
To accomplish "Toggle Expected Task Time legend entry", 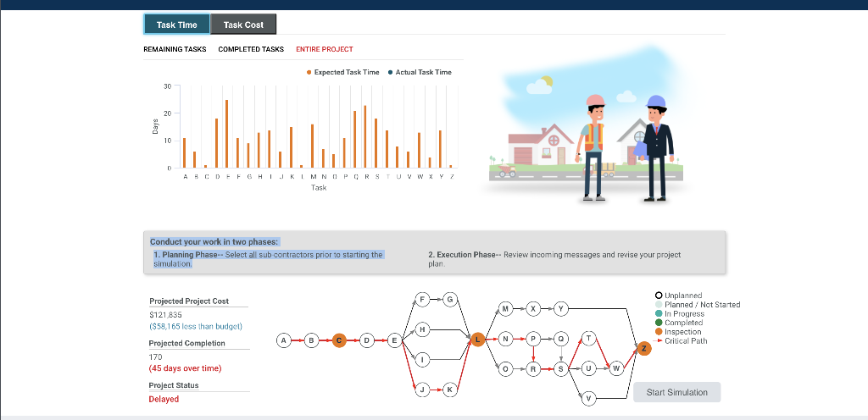I will coord(343,72).
